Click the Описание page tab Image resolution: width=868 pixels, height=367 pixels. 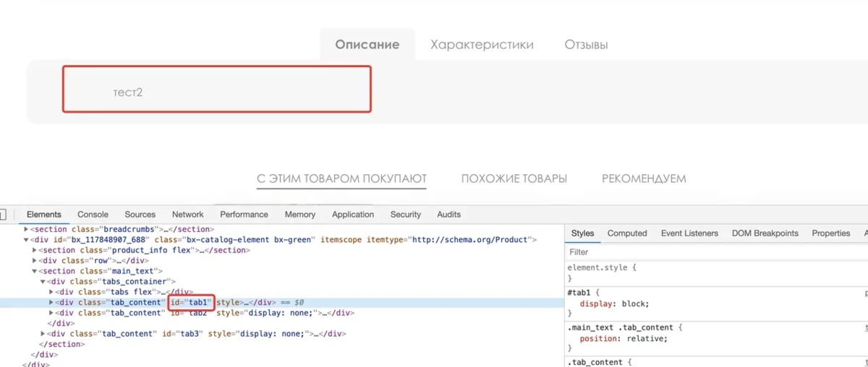[x=367, y=45]
